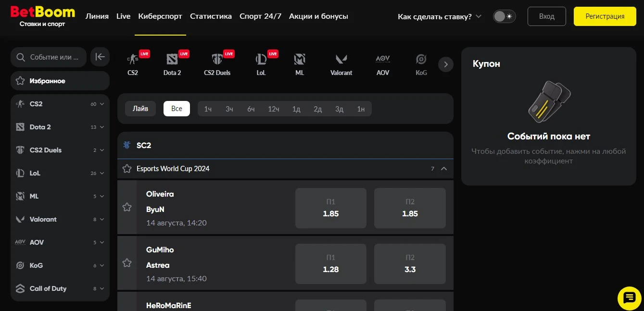Open the Статистика menu item
Screen dimensions: 644x311
tap(211, 16)
